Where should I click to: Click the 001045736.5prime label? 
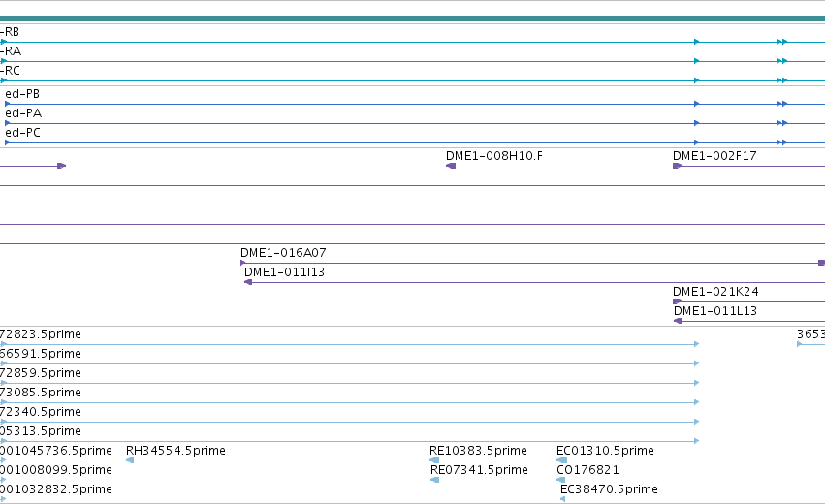tap(56, 451)
